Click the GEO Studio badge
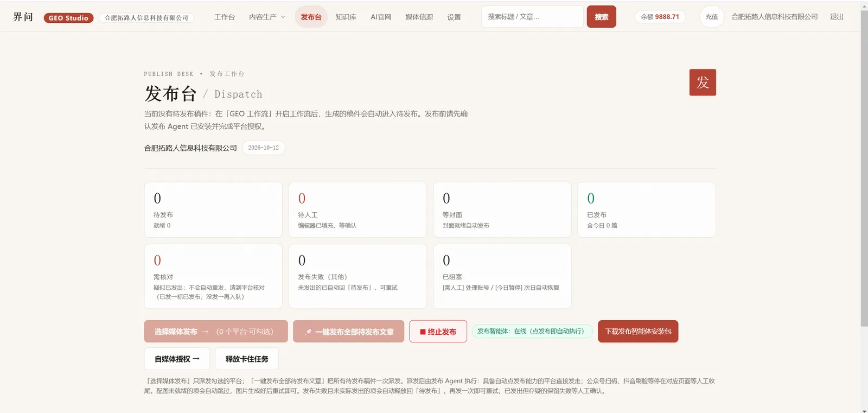This screenshot has height=413, width=868. point(68,18)
